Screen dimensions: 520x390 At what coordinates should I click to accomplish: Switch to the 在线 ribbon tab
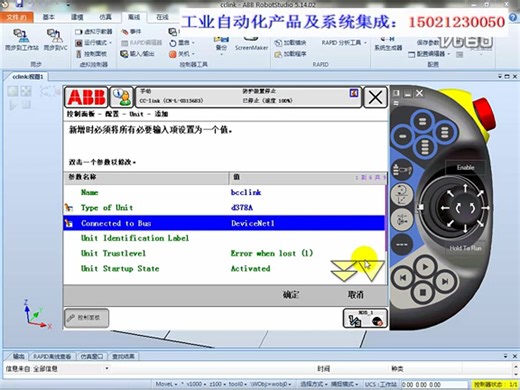[x=163, y=17]
